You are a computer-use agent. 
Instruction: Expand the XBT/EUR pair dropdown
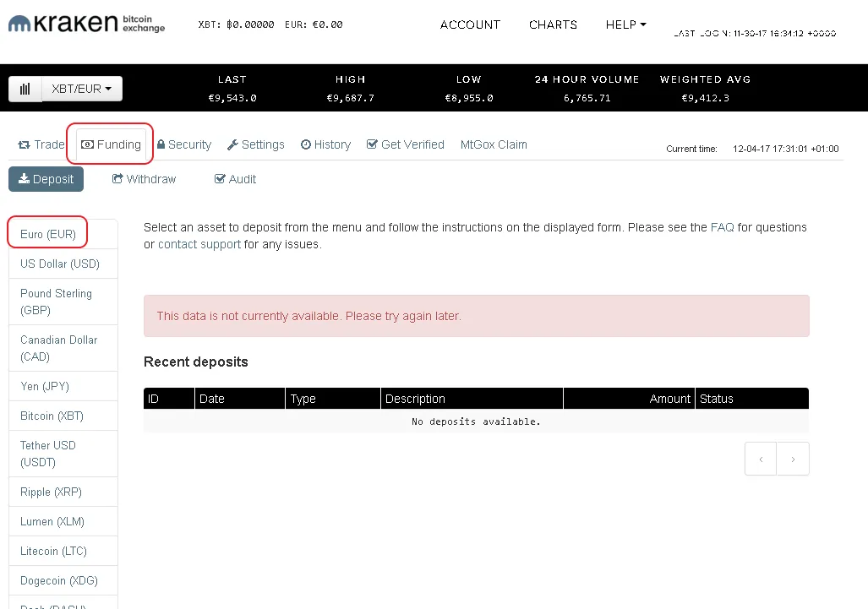pyautogui.click(x=82, y=89)
